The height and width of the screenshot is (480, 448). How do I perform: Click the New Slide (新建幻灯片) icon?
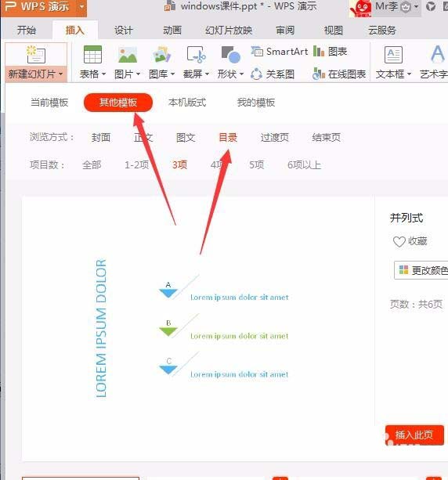coord(36,55)
